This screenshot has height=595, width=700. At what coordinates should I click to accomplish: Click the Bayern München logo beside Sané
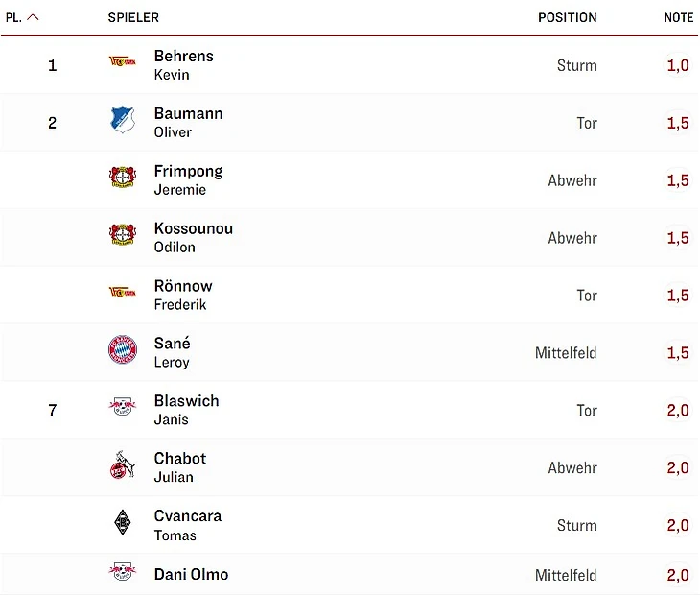click(x=123, y=350)
